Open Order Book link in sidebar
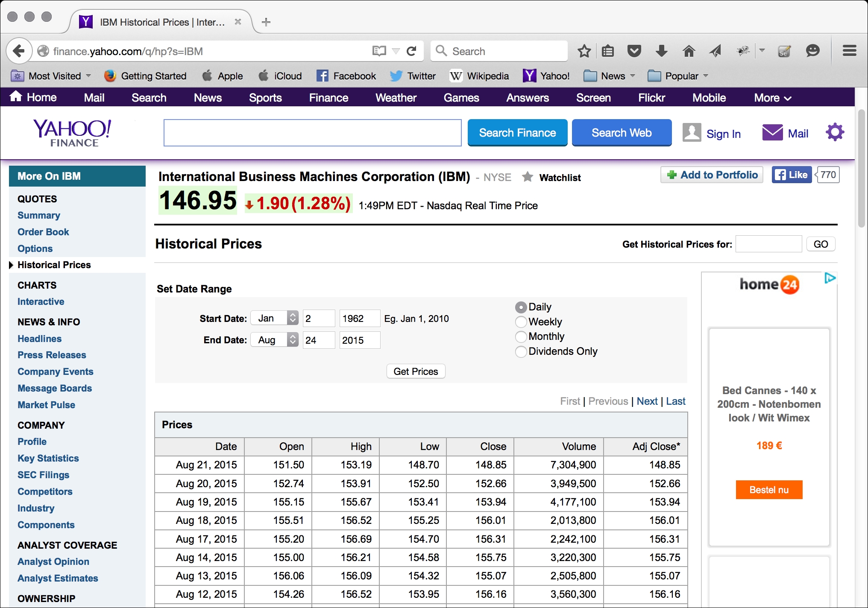 [43, 232]
